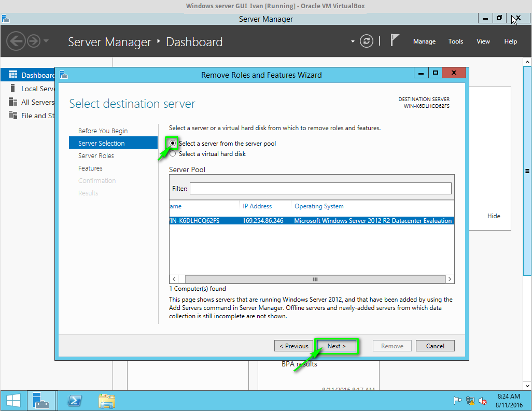Cancel the Remove Roles and Features Wizard

435,346
